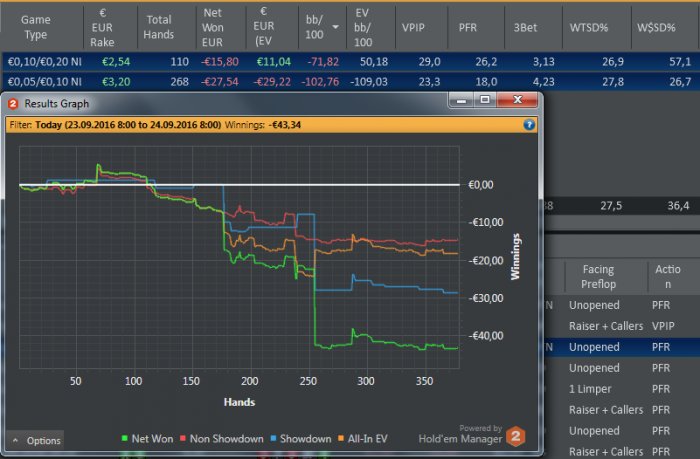This screenshot has width=700, height=459.
Task: Minimize the Results Graph window
Action: pyautogui.click(x=462, y=100)
